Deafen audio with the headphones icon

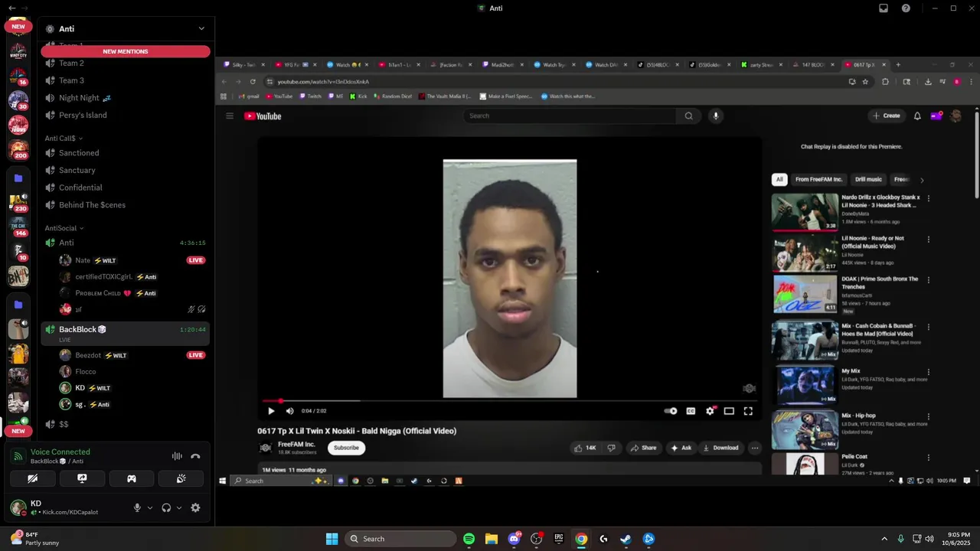(x=166, y=507)
